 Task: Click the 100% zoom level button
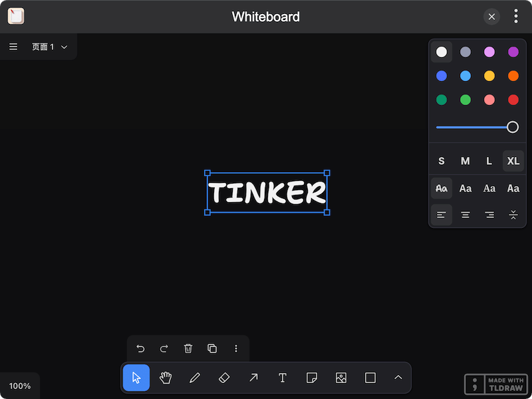[x=20, y=386]
